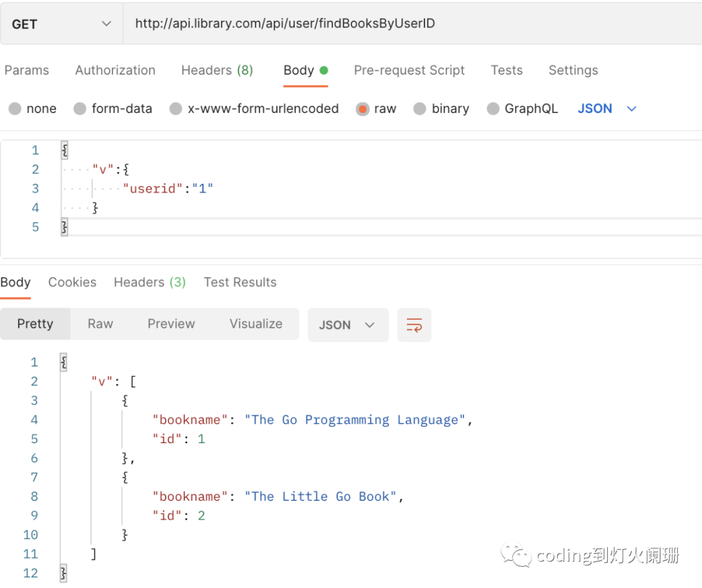Select the none body type
The image size is (702, 588).
coord(32,109)
